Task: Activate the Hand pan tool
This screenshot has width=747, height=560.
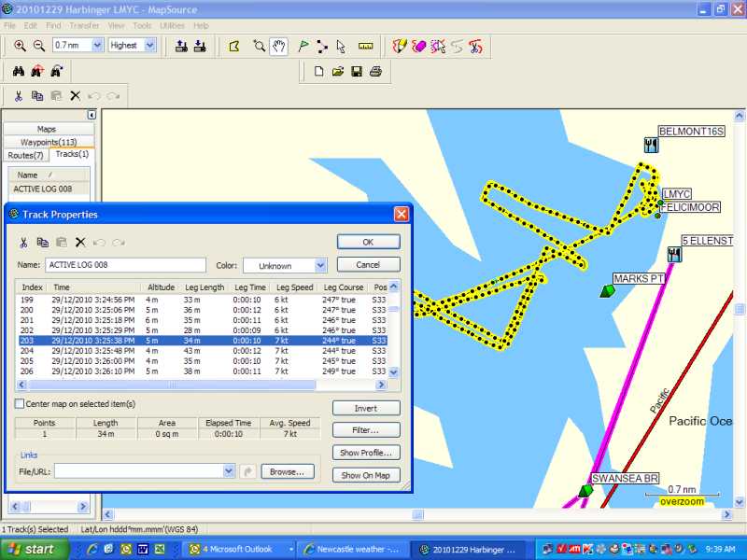Action: point(278,46)
